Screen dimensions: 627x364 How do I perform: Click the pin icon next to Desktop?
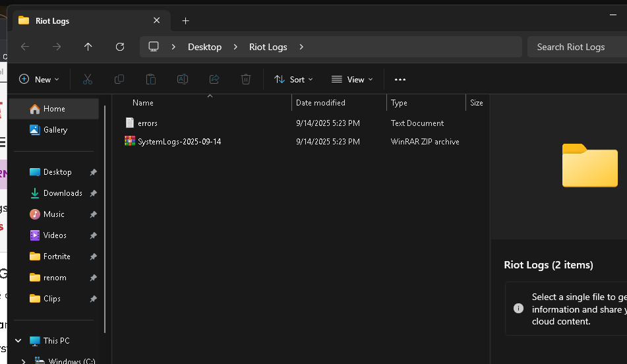pos(93,172)
